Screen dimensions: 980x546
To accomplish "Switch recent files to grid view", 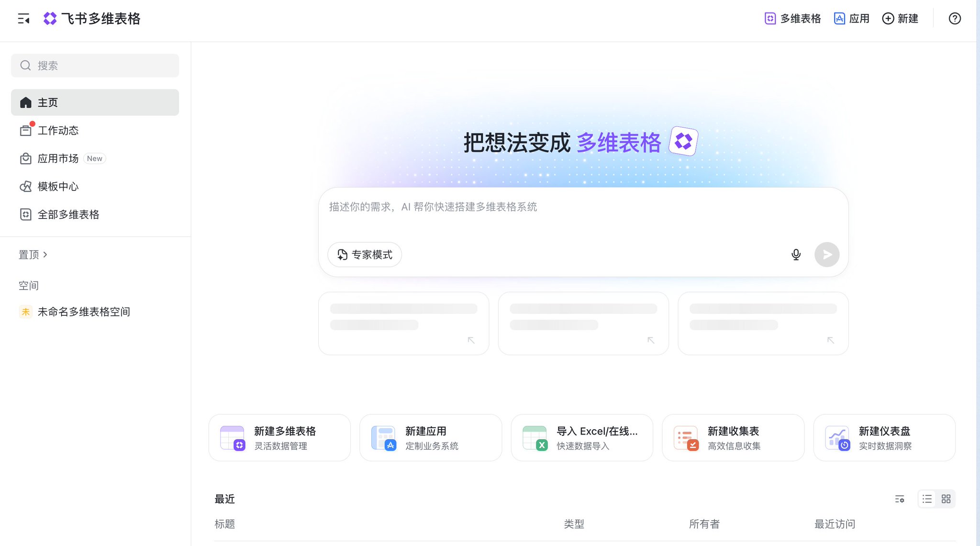I will click(x=946, y=499).
